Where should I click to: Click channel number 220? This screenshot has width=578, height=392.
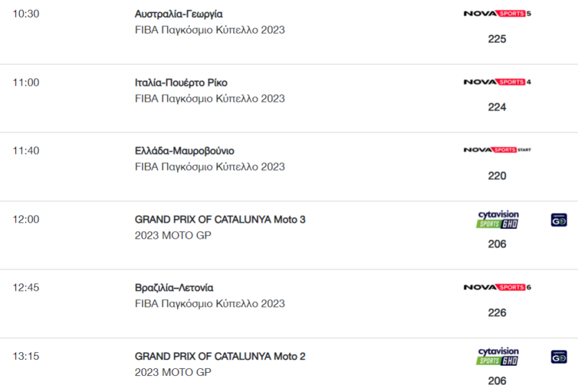tap(497, 176)
